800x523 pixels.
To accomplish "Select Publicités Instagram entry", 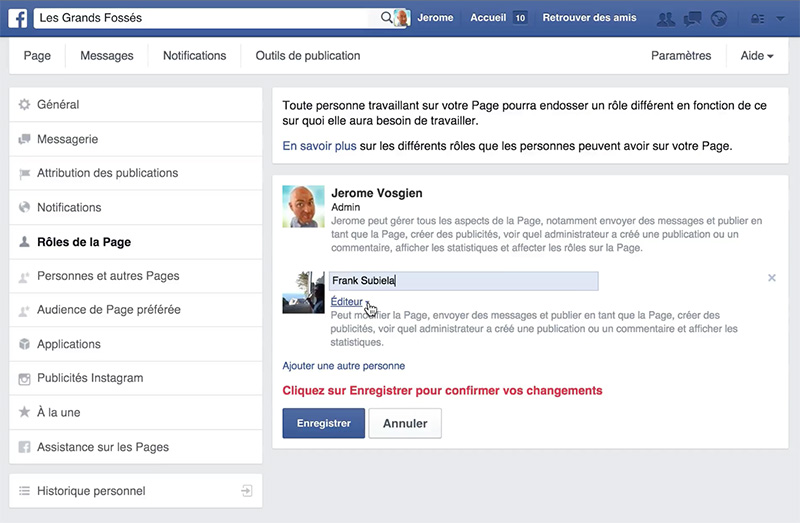I will pos(136,378).
